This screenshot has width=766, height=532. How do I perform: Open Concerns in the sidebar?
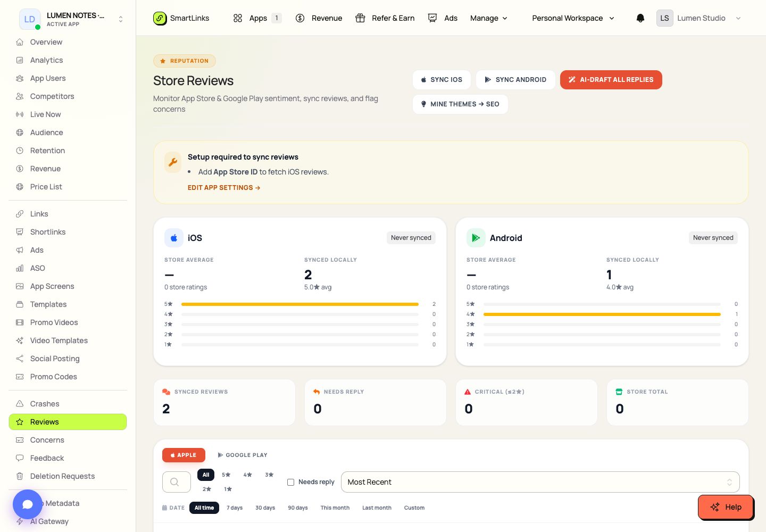pos(68,440)
